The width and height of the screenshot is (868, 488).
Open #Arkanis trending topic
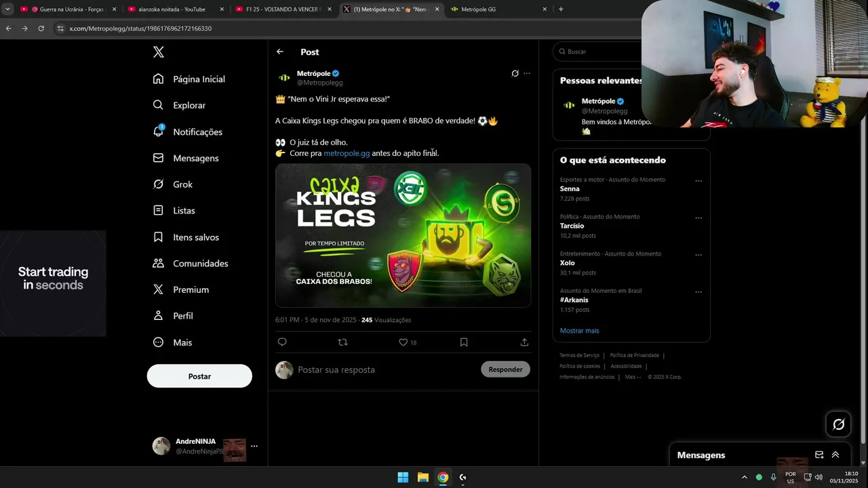[574, 300]
